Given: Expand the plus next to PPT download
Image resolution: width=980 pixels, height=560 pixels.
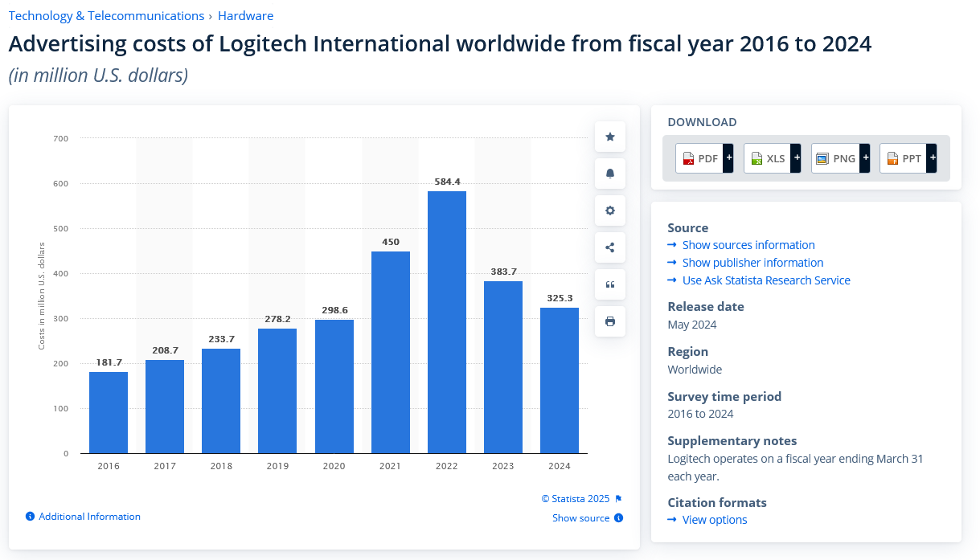Looking at the screenshot, I should 933,158.
